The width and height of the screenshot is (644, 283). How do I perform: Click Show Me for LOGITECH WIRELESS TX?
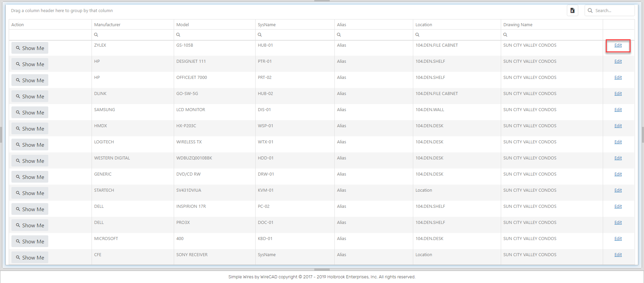[x=30, y=145]
